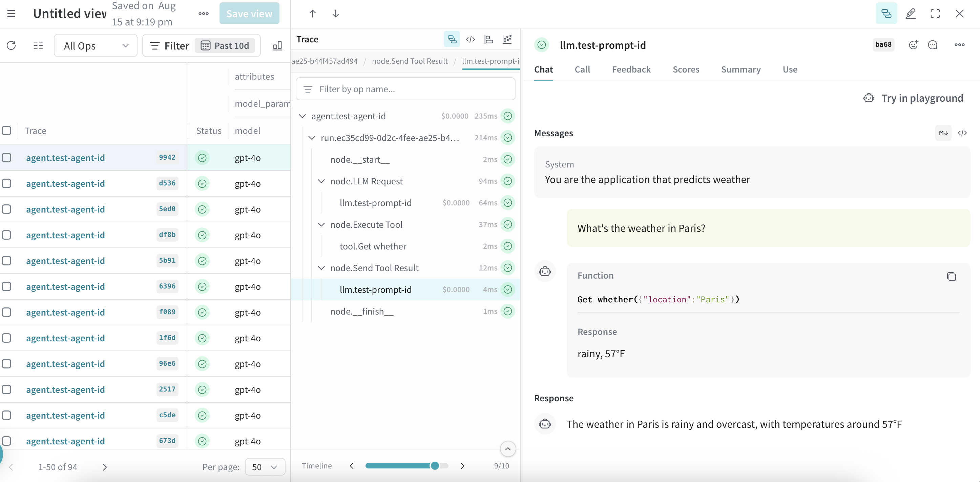Open the hamburger navigation menu

(x=12, y=14)
